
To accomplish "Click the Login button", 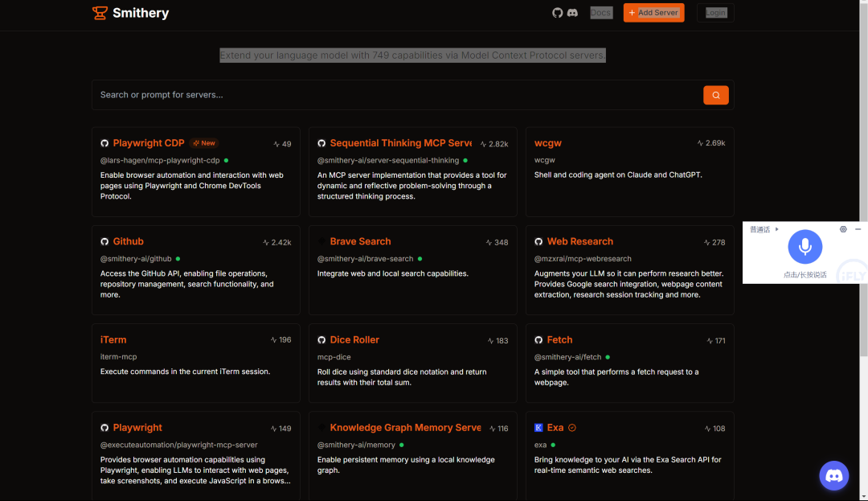I will 715,13.
